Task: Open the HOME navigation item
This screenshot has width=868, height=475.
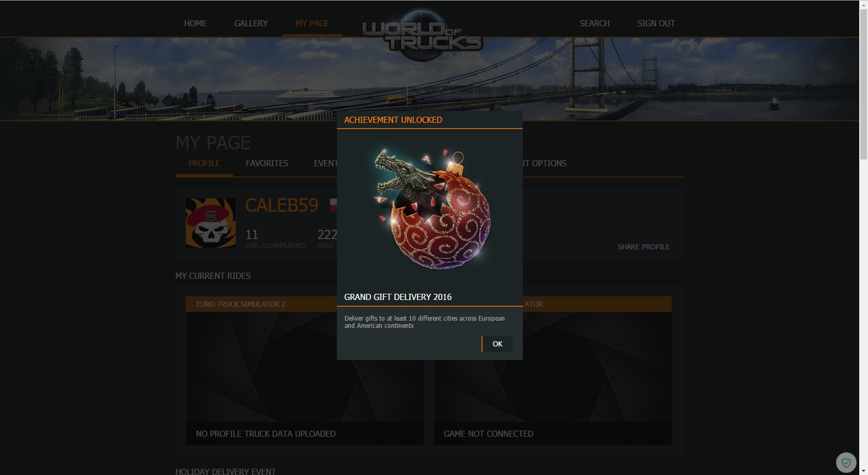Action: click(195, 23)
